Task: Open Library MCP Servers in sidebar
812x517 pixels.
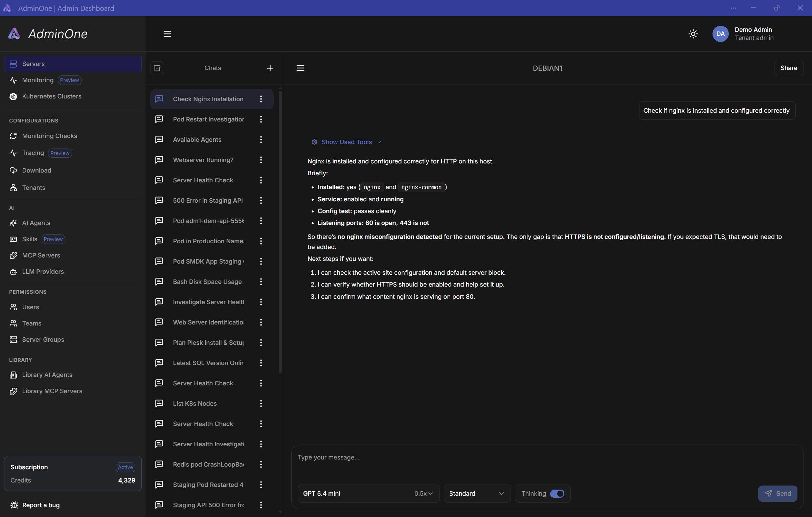Action: (x=52, y=391)
